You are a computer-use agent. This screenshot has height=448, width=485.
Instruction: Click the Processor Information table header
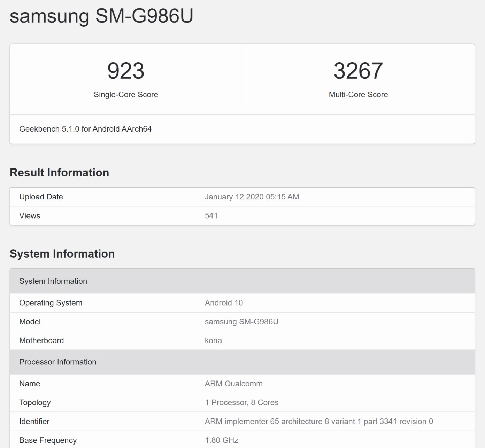point(57,362)
